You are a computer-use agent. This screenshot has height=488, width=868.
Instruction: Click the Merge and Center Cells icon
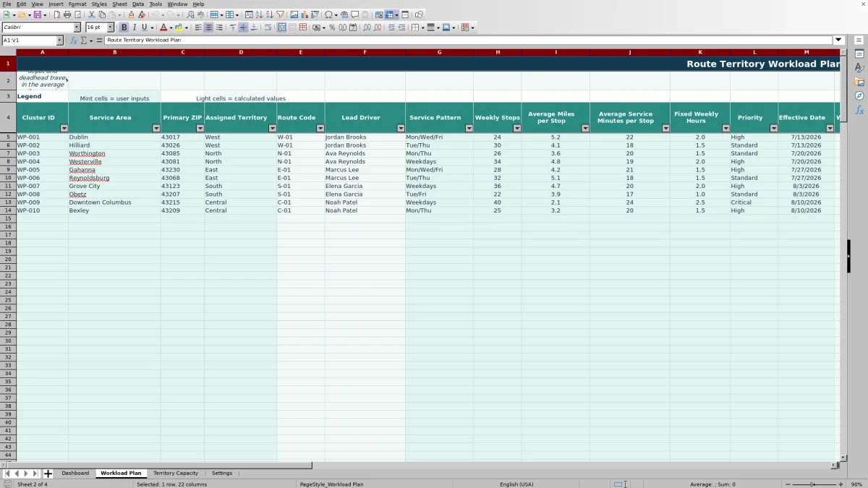[281, 27]
